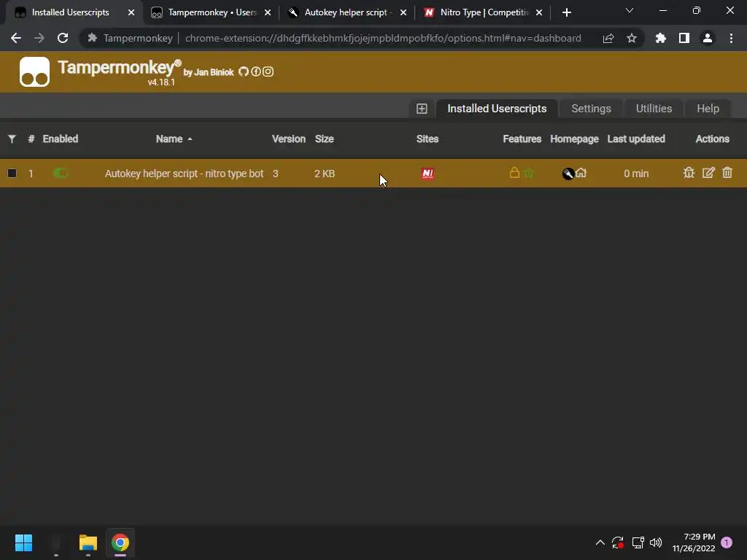Open the Settings tab

coord(591,109)
